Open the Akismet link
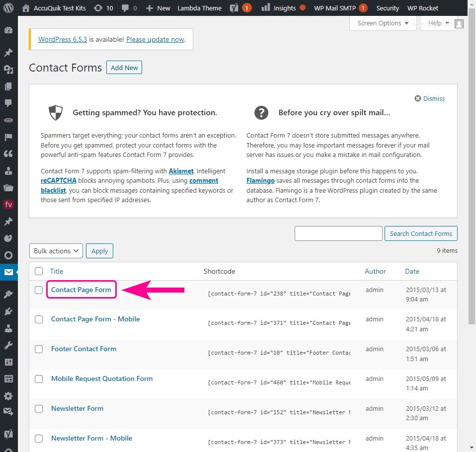This screenshot has height=452, width=476. click(x=181, y=171)
